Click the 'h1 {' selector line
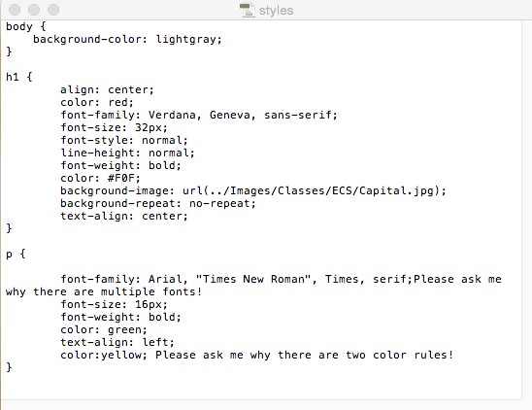 click(x=19, y=77)
